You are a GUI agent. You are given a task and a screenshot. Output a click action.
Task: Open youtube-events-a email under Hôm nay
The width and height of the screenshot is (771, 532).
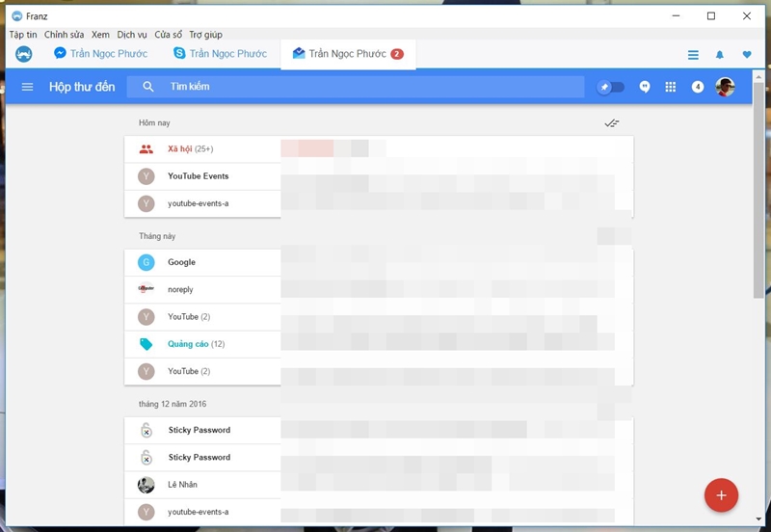click(379, 203)
